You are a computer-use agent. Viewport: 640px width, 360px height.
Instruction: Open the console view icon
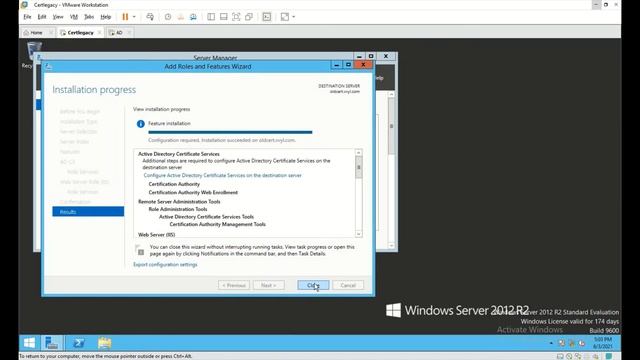tap(267, 17)
